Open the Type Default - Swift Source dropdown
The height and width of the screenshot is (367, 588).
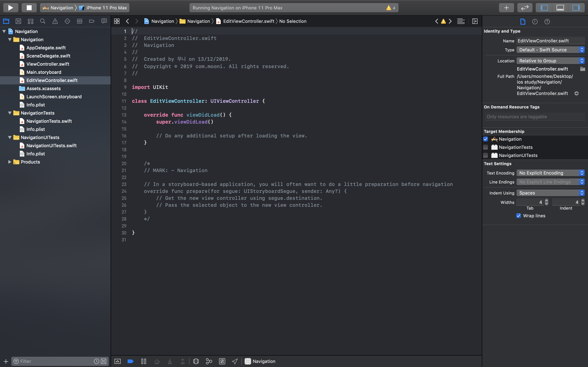pyautogui.click(x=550, y=50)
